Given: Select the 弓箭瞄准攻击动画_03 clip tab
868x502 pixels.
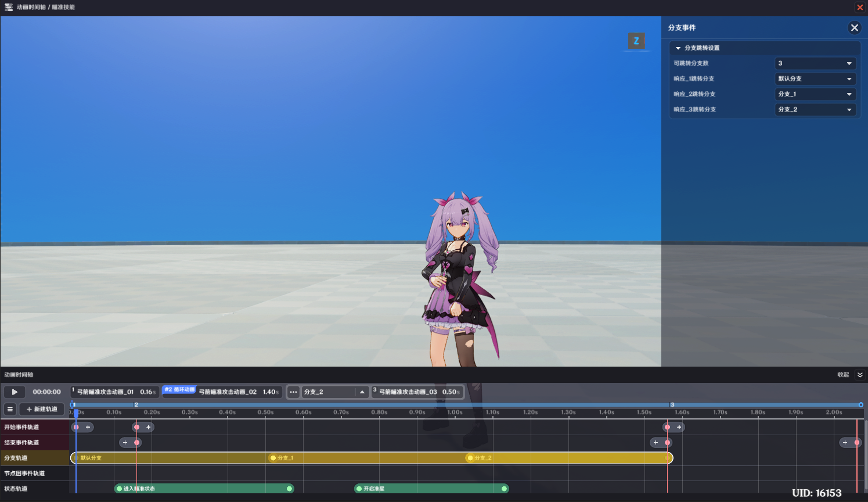Looking at the screenshot, I should pos(417,392).
